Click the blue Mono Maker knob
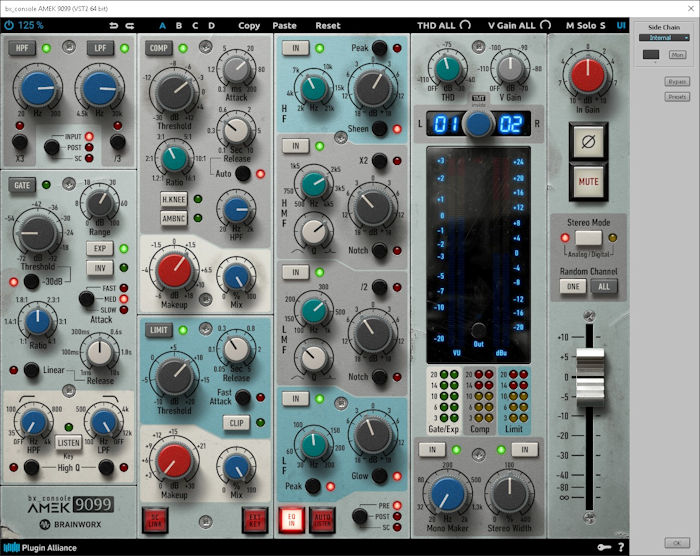The height and width of the screenshot is (556, 700). [447, 494]
